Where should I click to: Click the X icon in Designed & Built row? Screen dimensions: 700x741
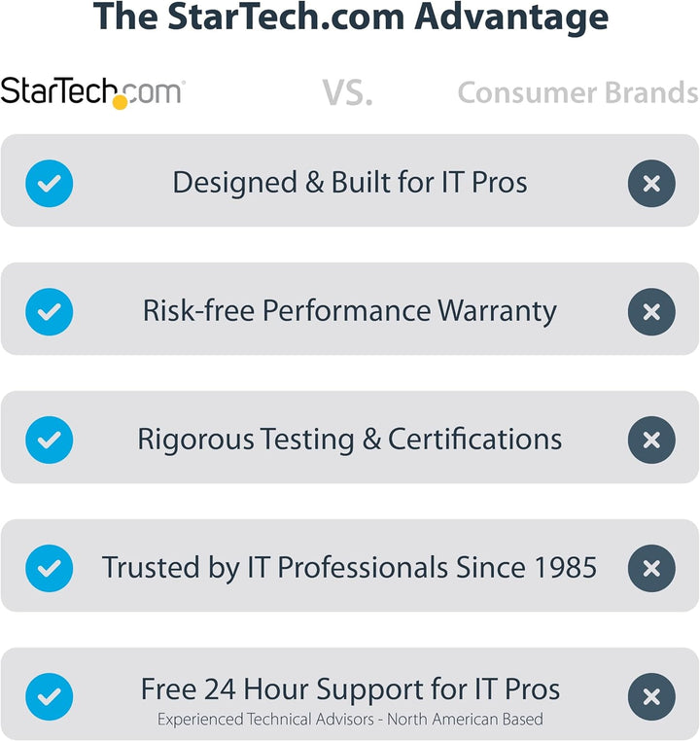point(651,182)
